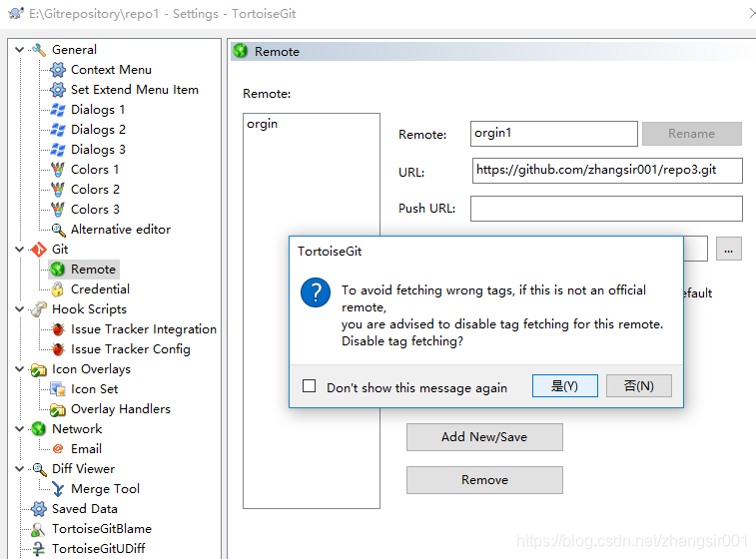Select the Overlay Handlers entry

pyautogui.click(x=121, y=409)
